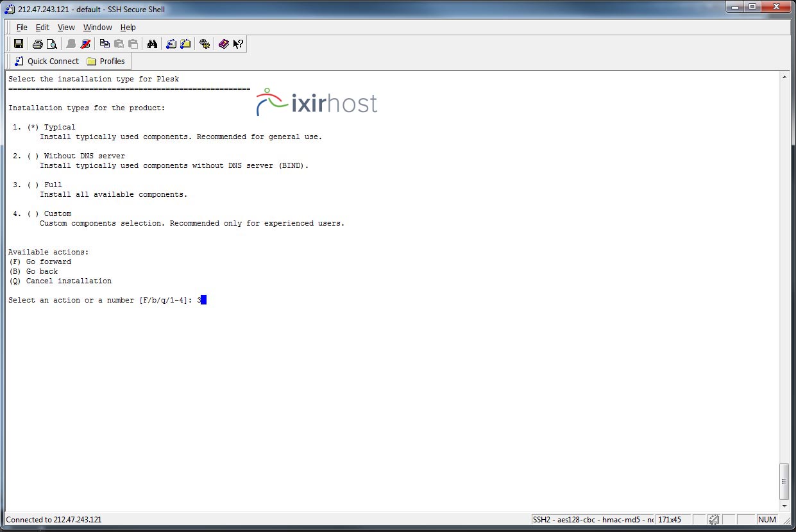The image size is (796, 532).
Task: Click the second greyed Paste Selection icon
Action: tap(133, 44)
